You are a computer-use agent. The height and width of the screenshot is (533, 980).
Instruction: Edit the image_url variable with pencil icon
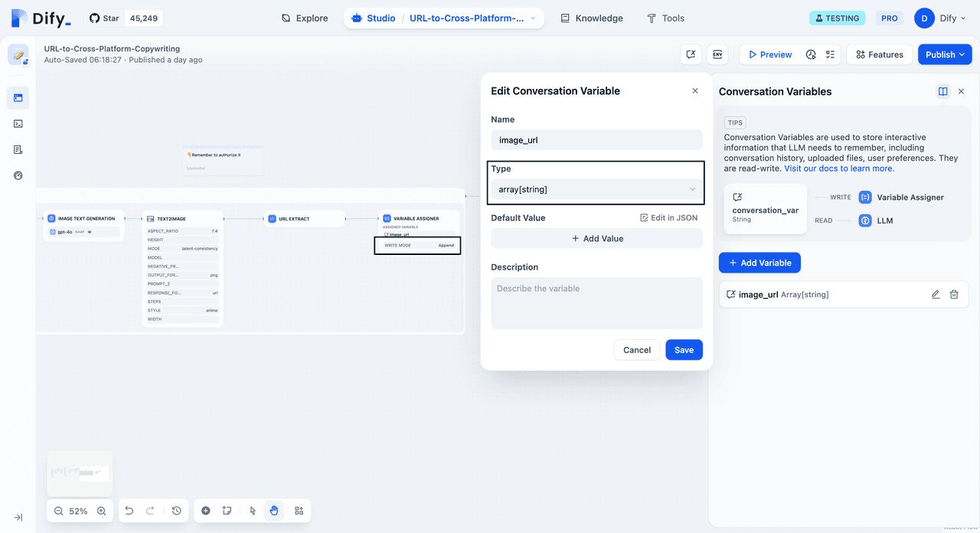(935, 295)
